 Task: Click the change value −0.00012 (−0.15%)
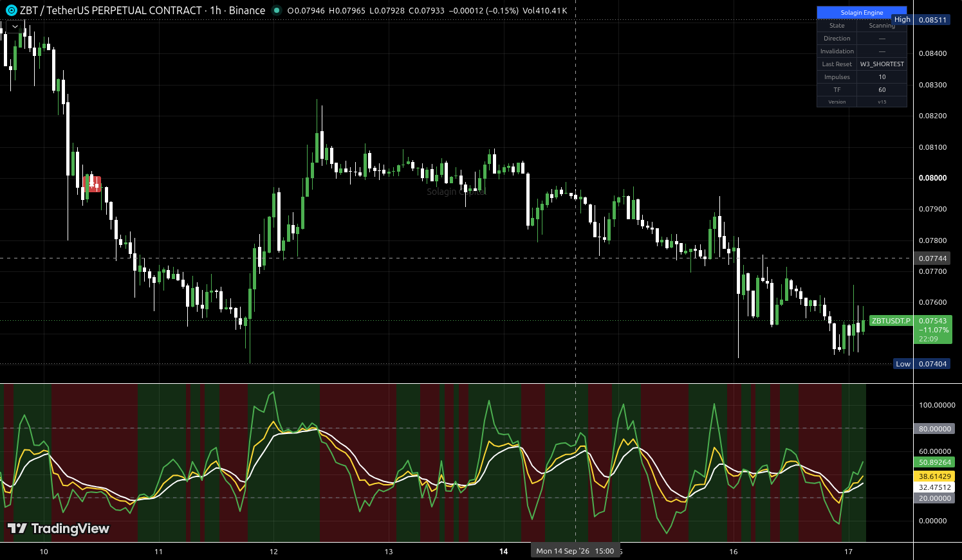pos(484,10)
